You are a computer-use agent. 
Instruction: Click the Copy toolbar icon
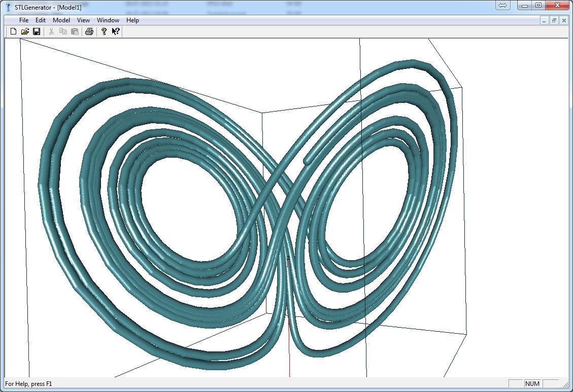pyautogui.click(x=63, y=31)
